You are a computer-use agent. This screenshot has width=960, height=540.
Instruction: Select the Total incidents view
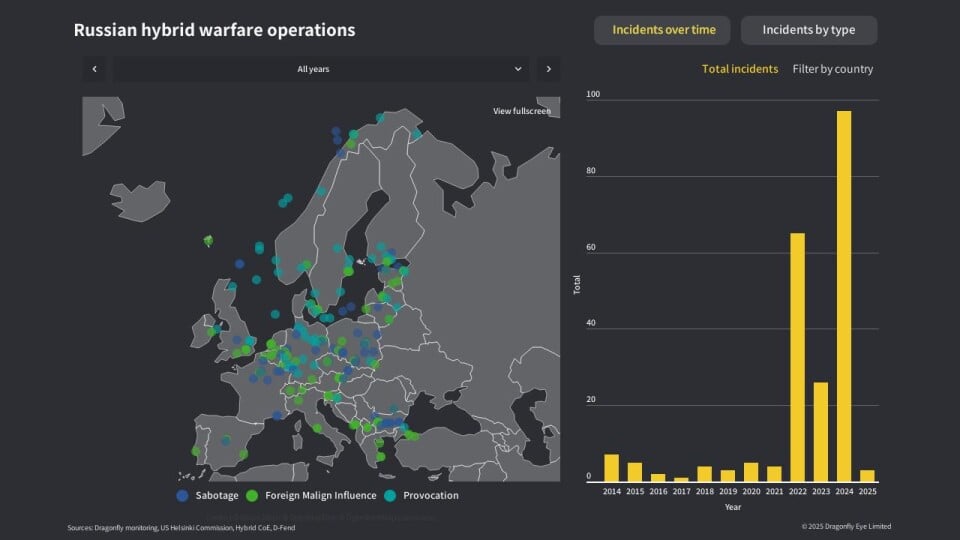(x=739, y=69)
